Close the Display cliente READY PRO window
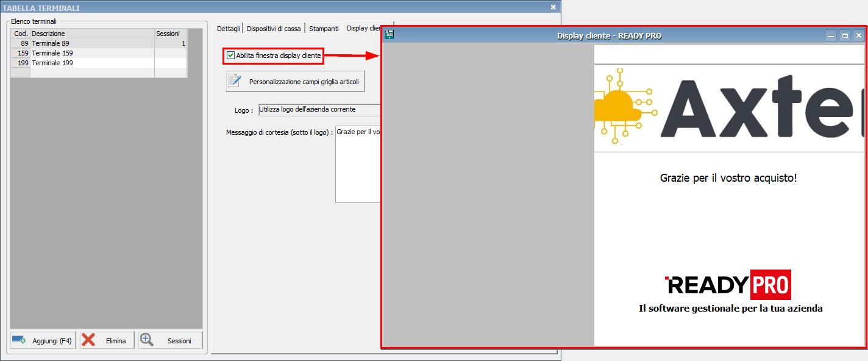This screenshot has height=361, width=868. point(859,35)
